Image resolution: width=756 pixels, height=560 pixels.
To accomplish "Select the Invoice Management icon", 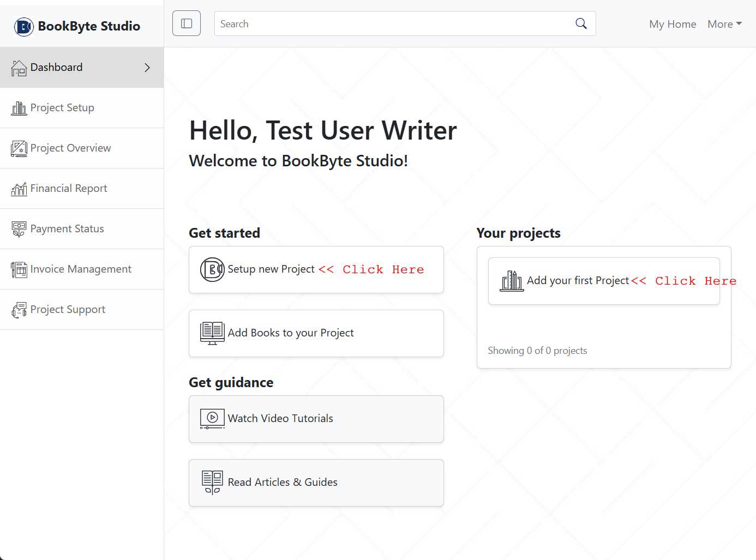I will click(x=19, y=269).
